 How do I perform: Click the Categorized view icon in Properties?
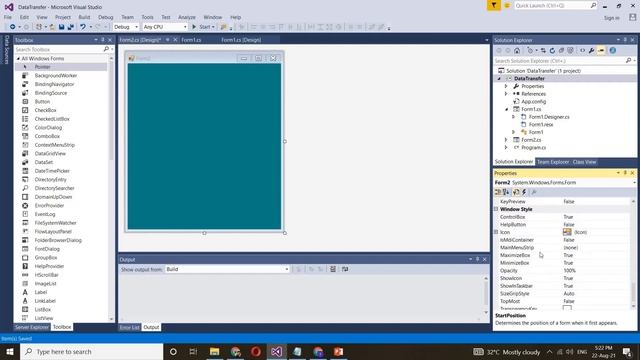(x=498, y=192)
